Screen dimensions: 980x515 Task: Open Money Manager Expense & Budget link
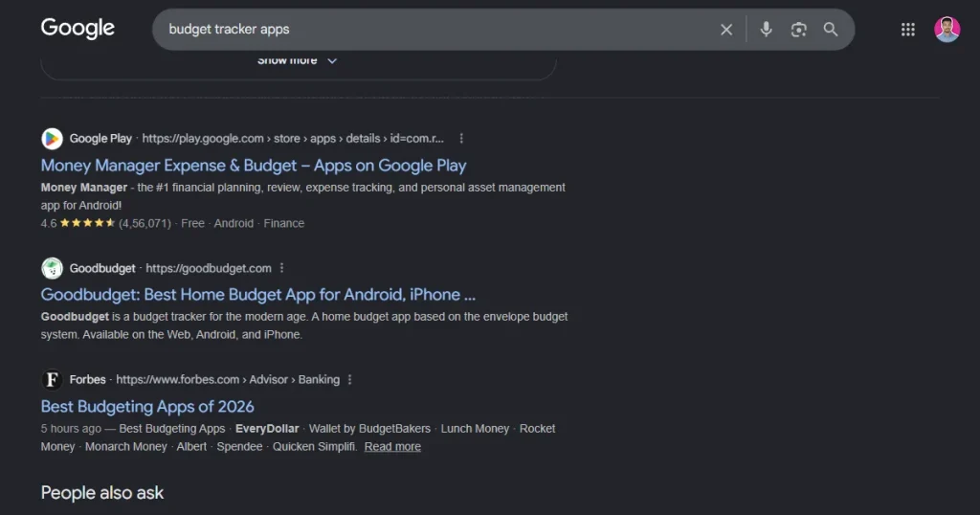point(253,166)
